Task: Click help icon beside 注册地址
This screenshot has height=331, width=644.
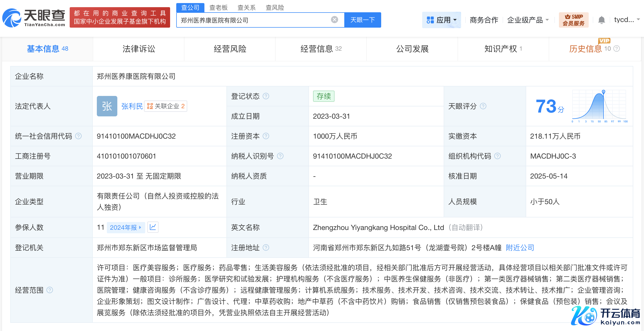Action: point(266,248)
